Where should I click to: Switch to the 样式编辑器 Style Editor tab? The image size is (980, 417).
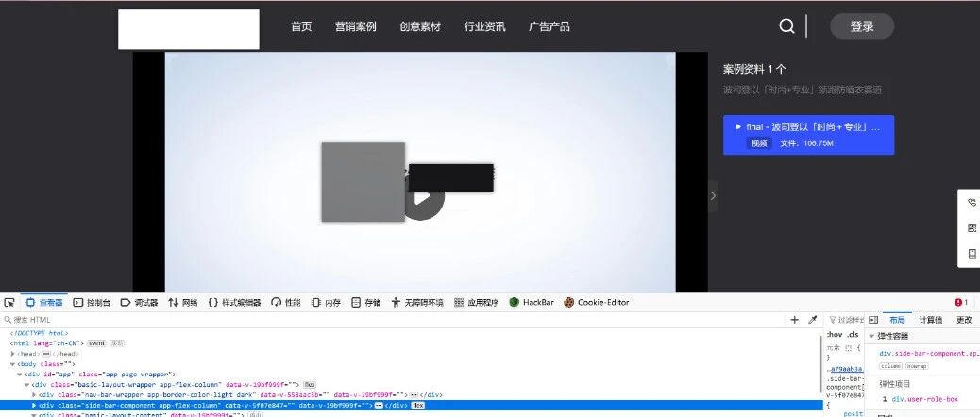point(234,302)
